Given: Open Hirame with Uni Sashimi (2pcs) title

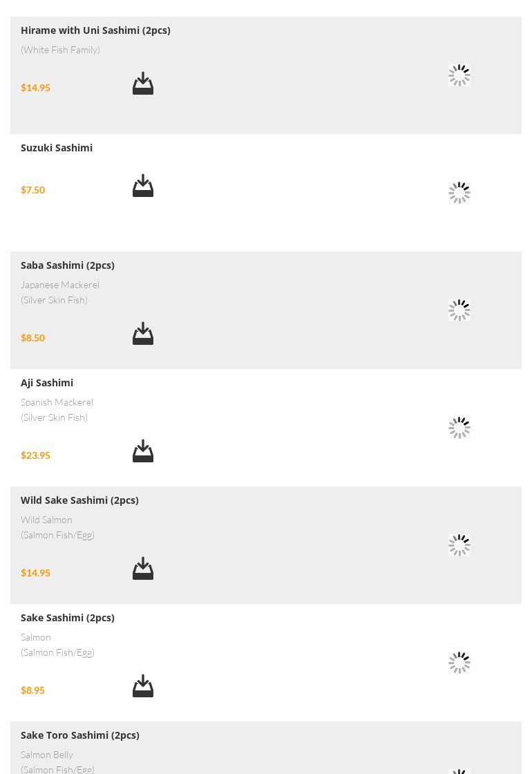Looking at the screenshot, I should 95,30.
